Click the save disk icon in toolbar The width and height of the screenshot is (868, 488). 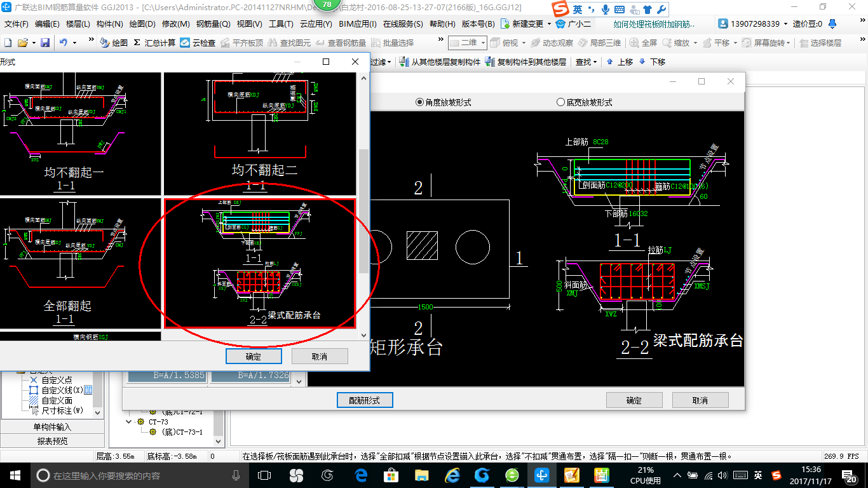pyautogui.click(x=45, y=43)
